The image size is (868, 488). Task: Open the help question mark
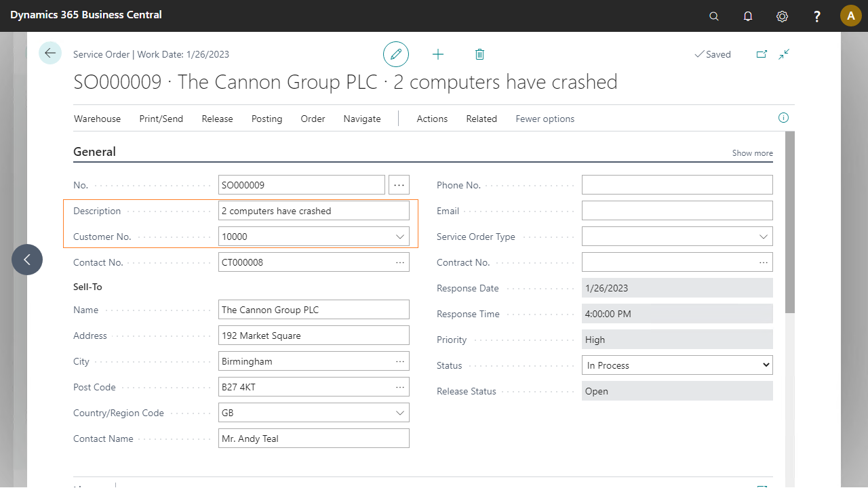click(x=817, y=16)
